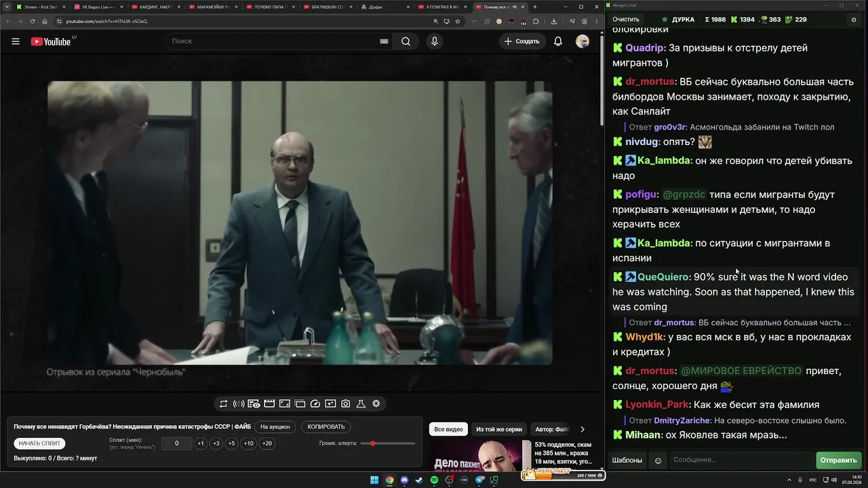Mute the active YouTube tab audio icon
This screenshot has width=868, height=488.
pyautogui.click(x=515, y=7)
